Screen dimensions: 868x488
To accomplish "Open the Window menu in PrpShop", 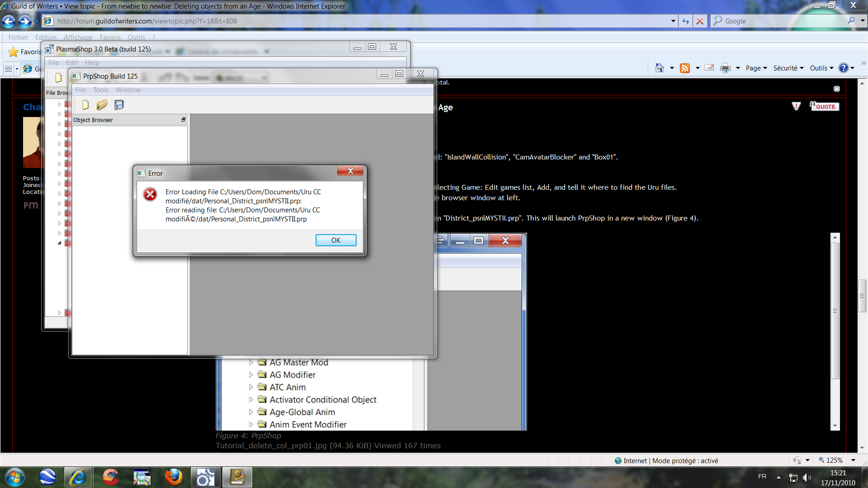I will pos(128,90).
